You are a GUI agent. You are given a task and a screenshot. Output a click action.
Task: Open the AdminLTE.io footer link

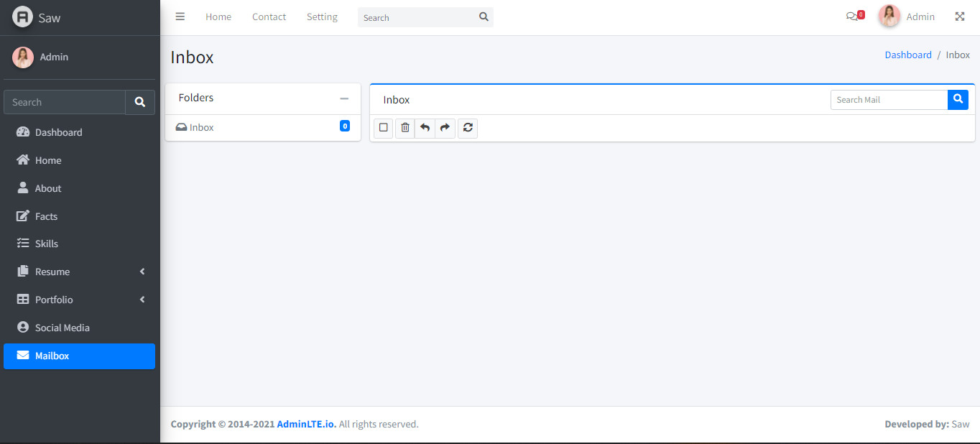pyautogui.click(x=307, y=424)
